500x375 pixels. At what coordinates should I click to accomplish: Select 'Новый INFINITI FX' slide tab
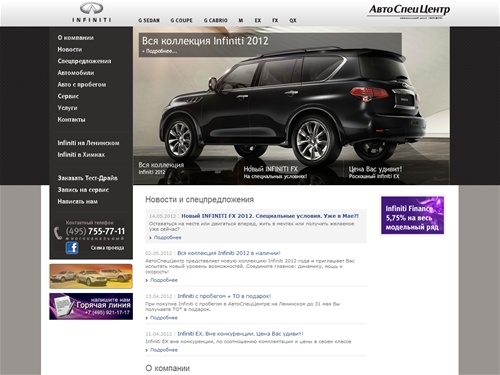click(x=275, y=172)
